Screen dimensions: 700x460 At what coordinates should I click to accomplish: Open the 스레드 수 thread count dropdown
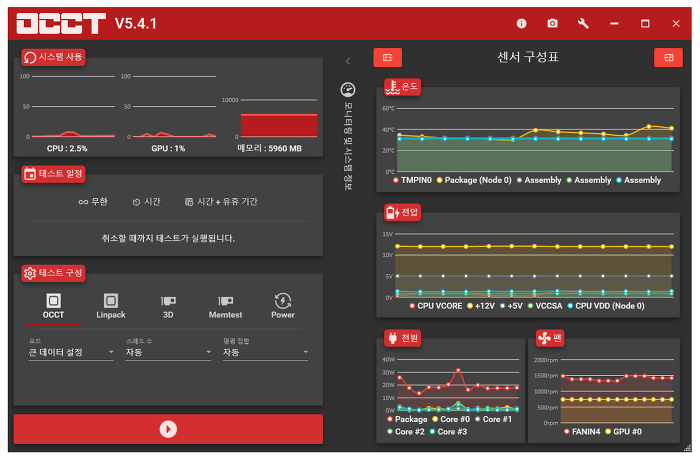coord(168,352)
